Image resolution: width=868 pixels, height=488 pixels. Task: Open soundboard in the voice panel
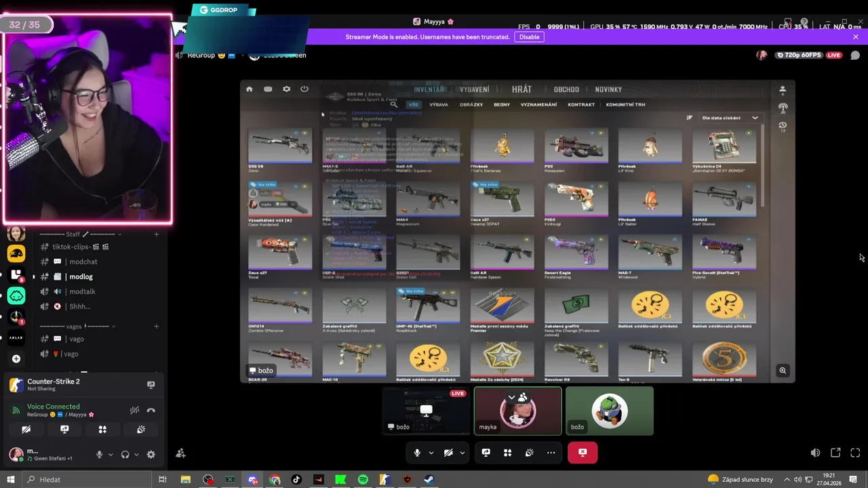click(x=141, y=430)
